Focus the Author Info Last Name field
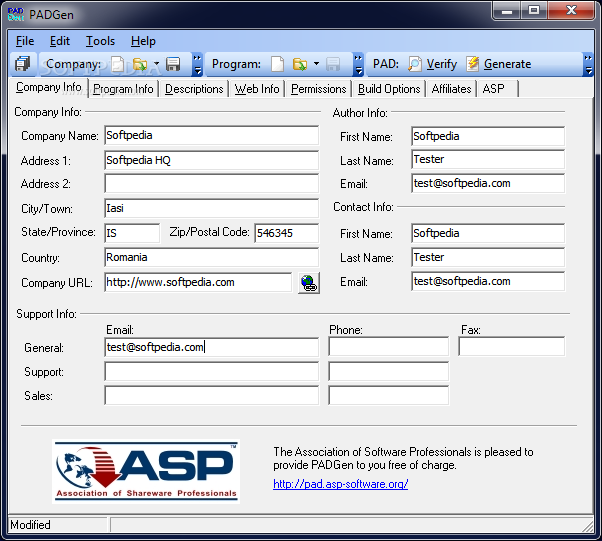 (x=488, y=159)
